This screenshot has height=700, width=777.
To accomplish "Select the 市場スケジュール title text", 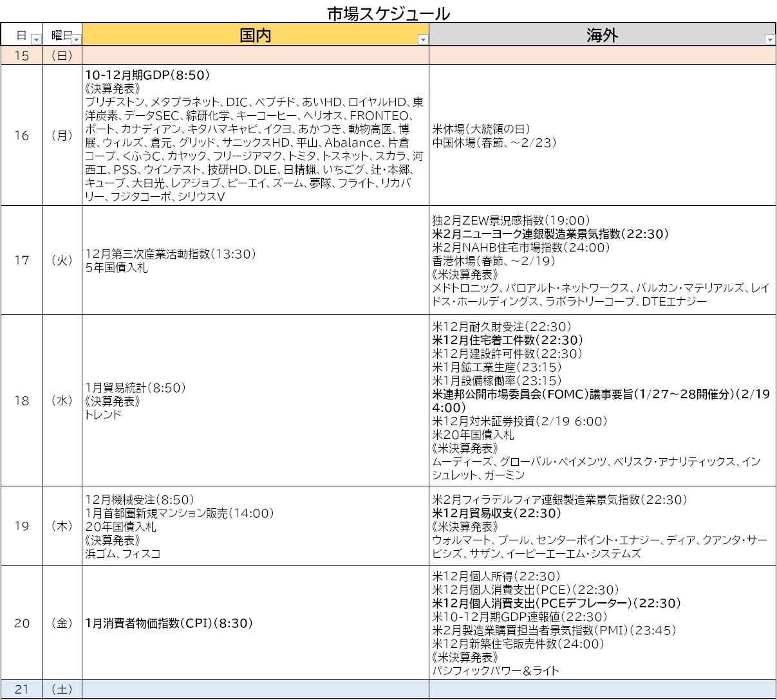I will click(388, 13).
